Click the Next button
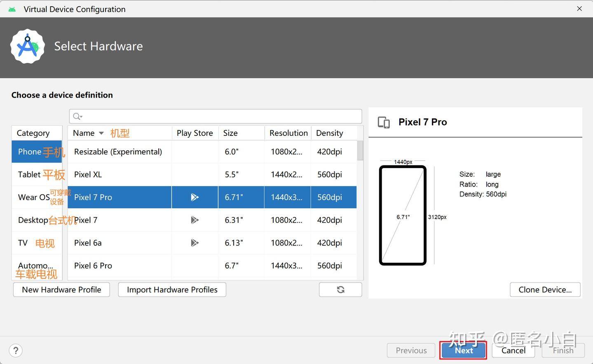593x364 pixels. (464, 350)
